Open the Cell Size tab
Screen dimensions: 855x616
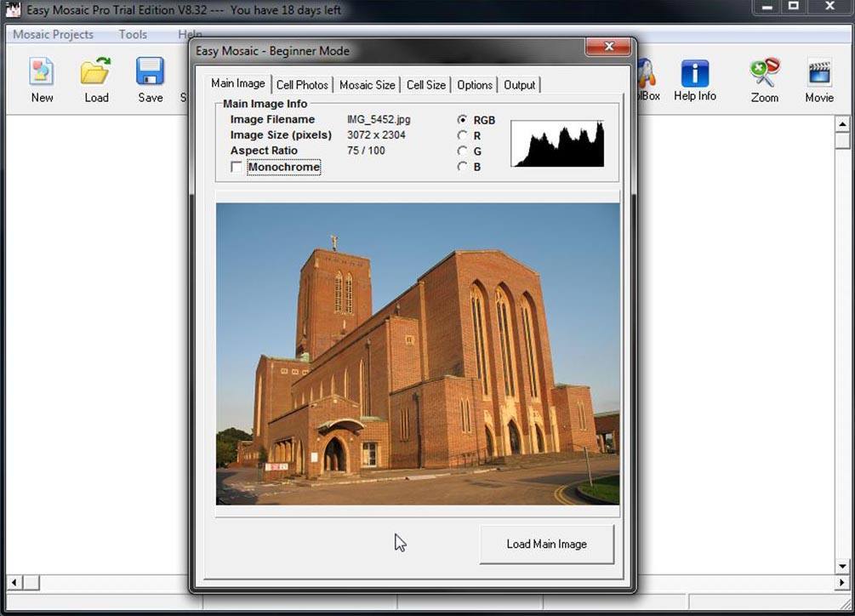click(426, 85)
